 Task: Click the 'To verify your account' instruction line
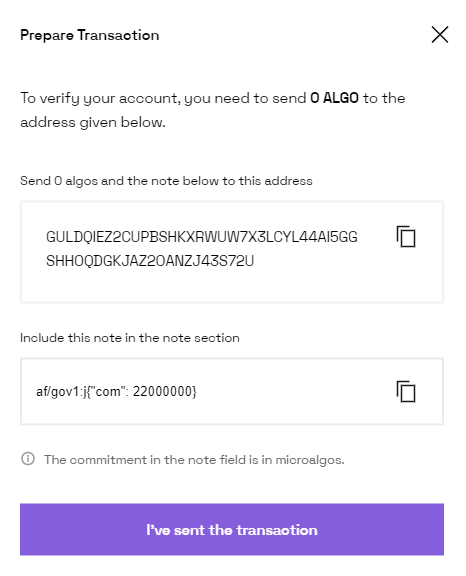[x=213, y=98]
